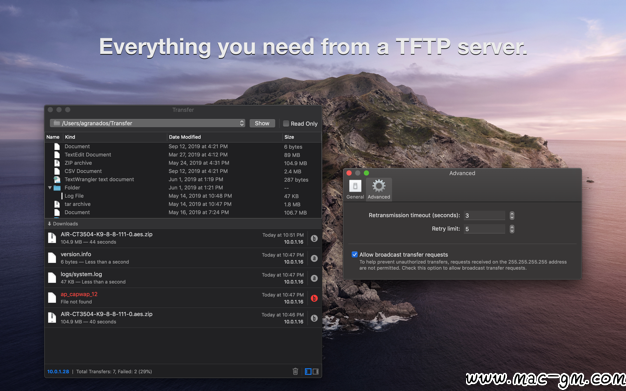Collapse the Folder disclosure triangle
Screen dimensions: 626x391
pyautogui.click(x=50, y=187)
